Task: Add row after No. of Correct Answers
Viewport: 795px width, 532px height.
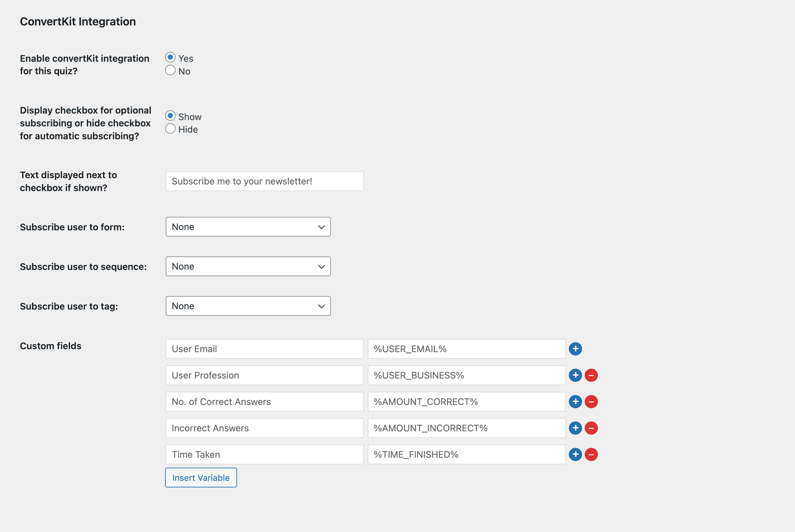Action: (575, 402)
